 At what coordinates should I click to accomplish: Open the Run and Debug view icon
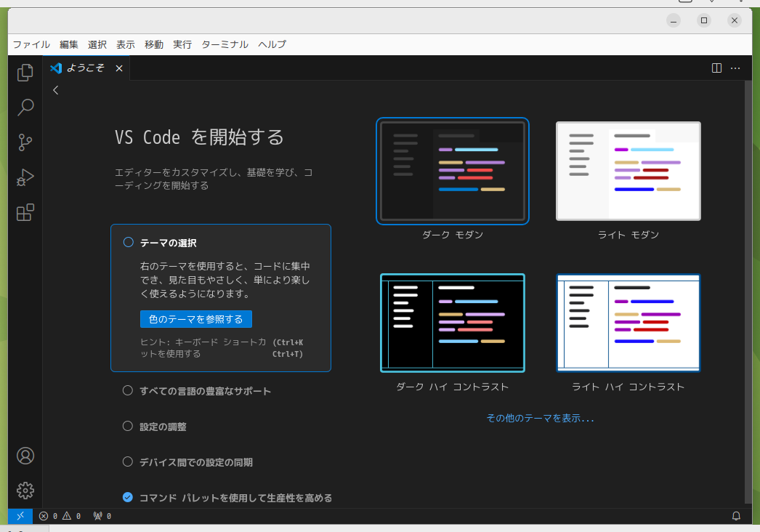25,177
